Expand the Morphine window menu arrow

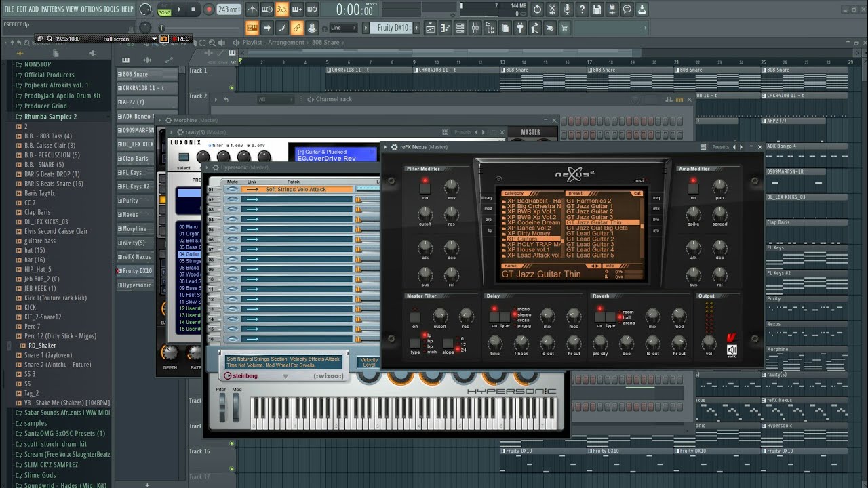pos(161,121)
